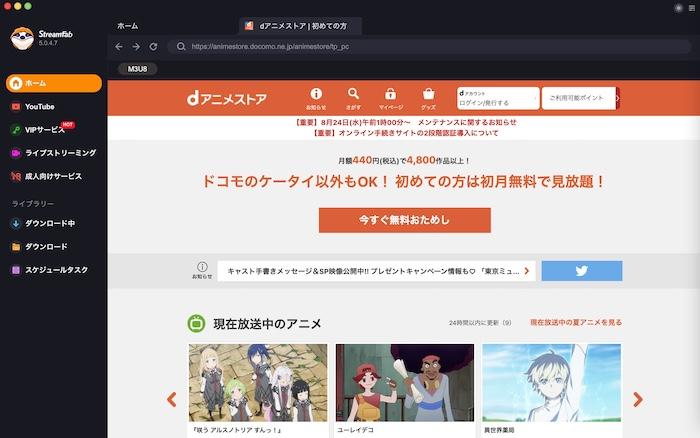Open the ホーム sidebar item
Image resolution: width=700 pixels, height=438 pixels.
pos(54,83)
